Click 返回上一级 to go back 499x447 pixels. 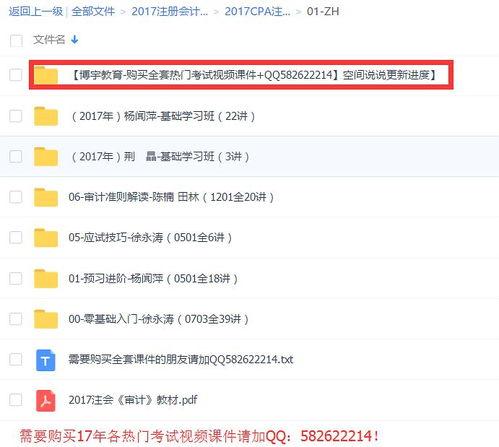point(36,11)
